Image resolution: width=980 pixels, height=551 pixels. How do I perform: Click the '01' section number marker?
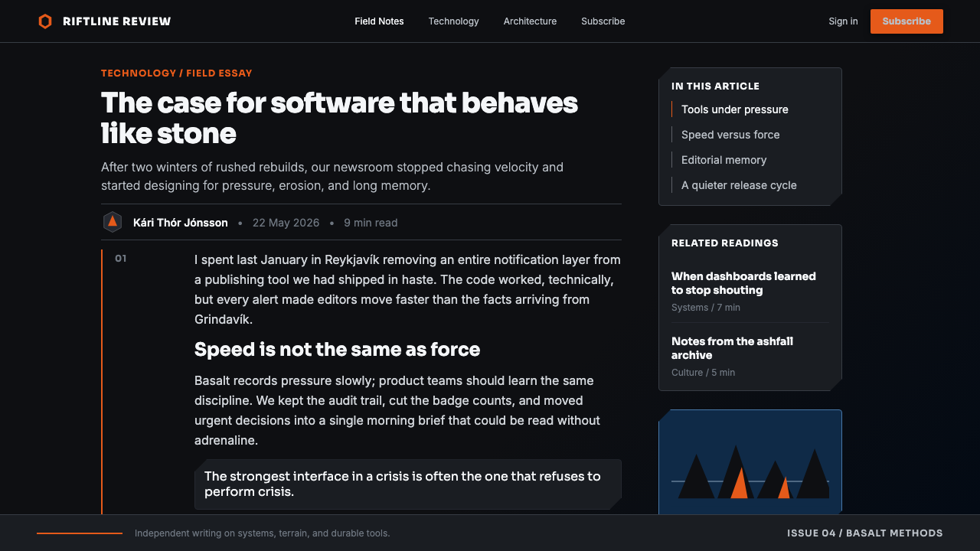pos(121,259)
